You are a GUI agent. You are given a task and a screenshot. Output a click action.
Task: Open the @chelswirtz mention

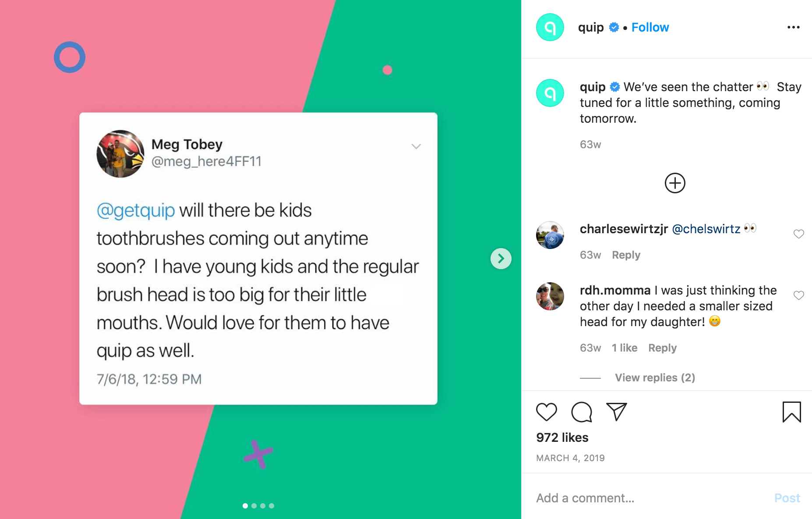[706, 229]
